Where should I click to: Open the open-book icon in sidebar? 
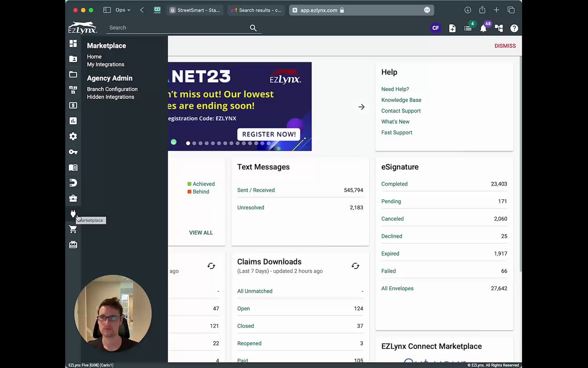point(73,167)
